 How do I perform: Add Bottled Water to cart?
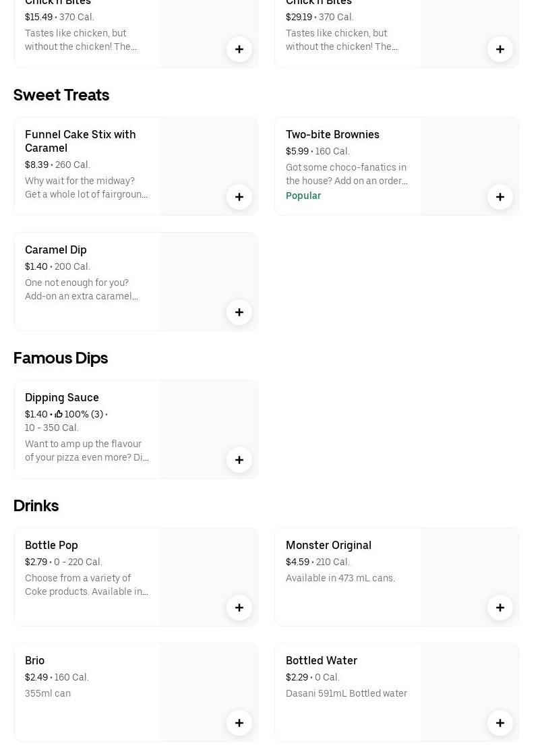pyautogui.click(x=500, y=723)
